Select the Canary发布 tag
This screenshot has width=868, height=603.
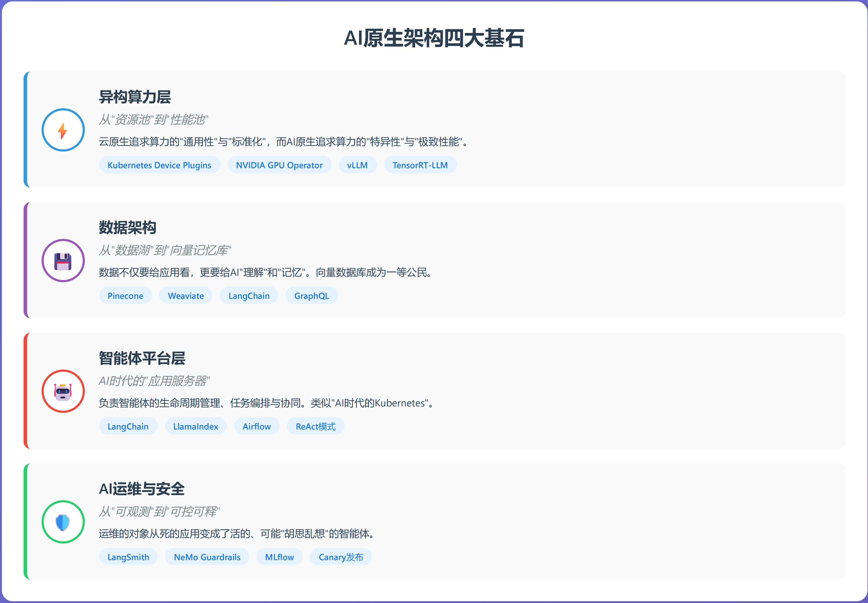340,557
